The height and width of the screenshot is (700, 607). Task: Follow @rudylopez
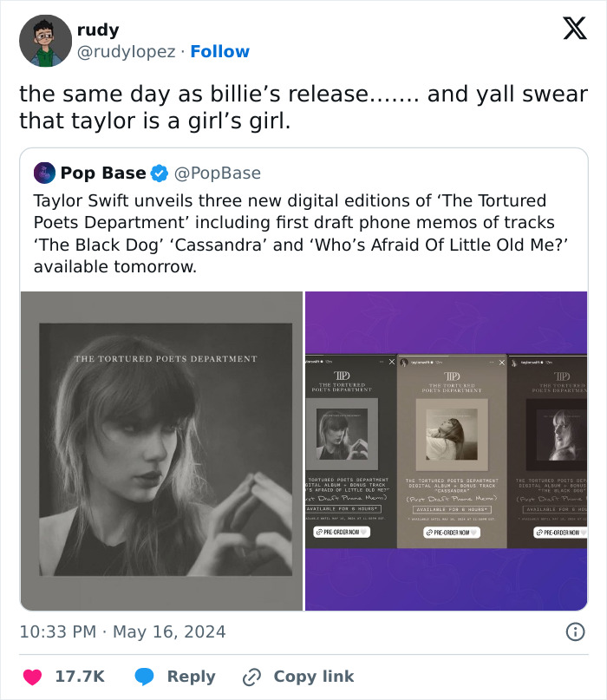pos(219,52)
